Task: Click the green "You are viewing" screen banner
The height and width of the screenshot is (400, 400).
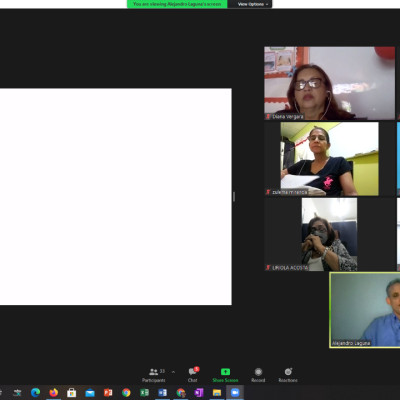Action: tap(177, 4)
